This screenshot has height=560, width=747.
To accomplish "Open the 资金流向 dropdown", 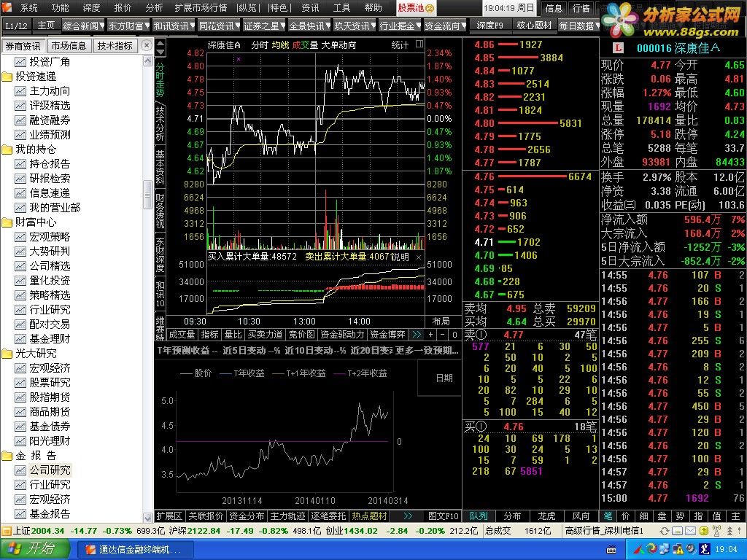I will (446, 26).
